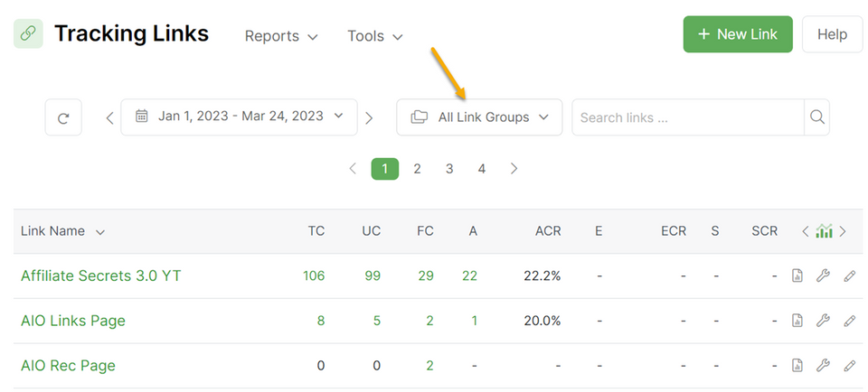Expand the All Link Groups dropdown
The image size is (868, 392).
click(x=479, y=117)
